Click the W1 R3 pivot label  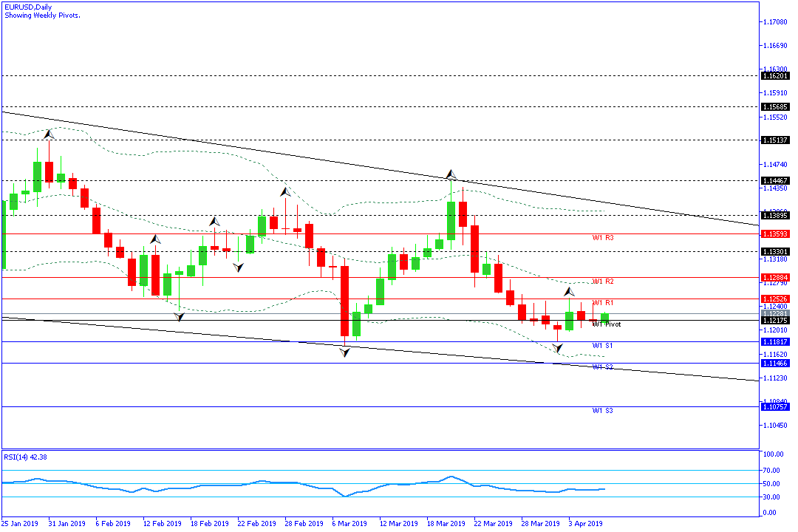point(603,238)
